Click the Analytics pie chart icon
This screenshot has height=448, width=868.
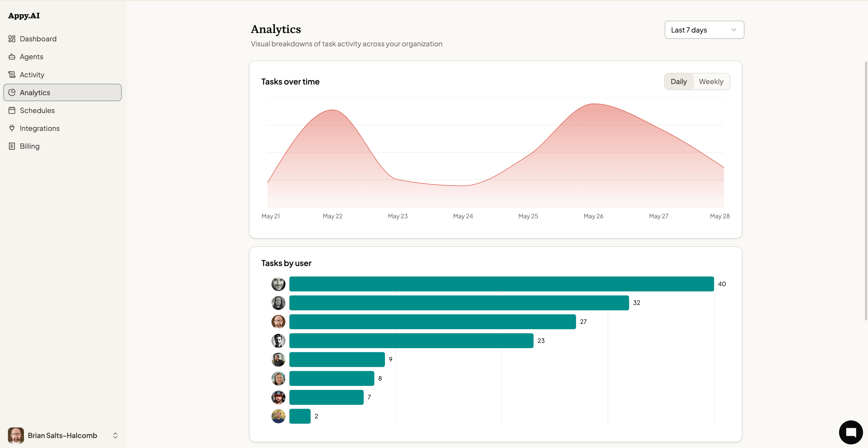(12, 92)
